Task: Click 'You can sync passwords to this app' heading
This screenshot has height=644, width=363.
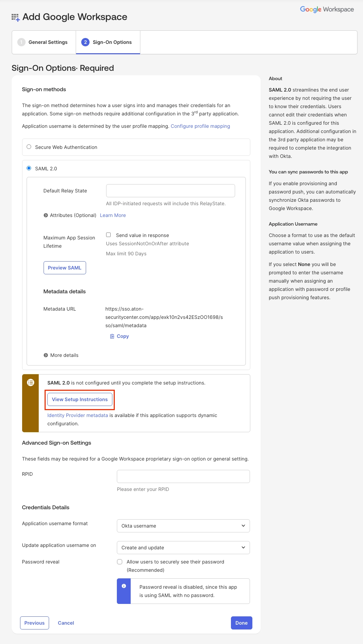Action: pos(308,172)
